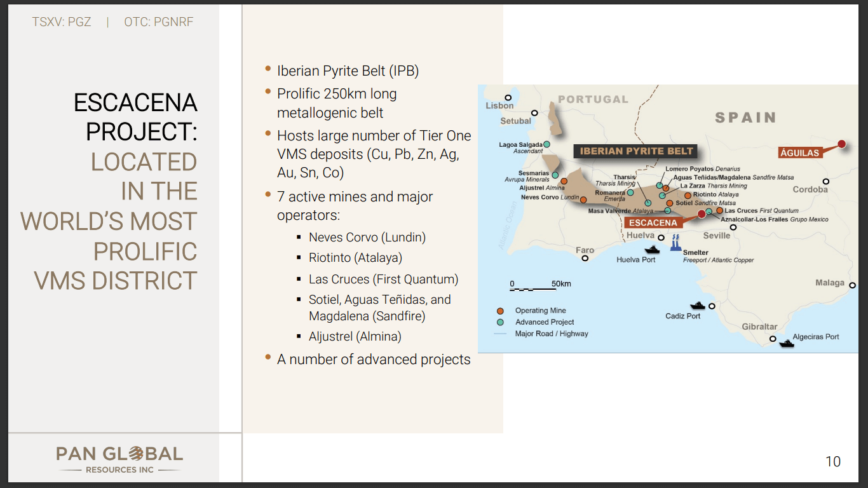The width and height of the screenshot is (868, 488).
Task: Click 'Sotiel, Aguas Teñidas, and' list item
Action: pyautogui.click(x=380, y=300)
